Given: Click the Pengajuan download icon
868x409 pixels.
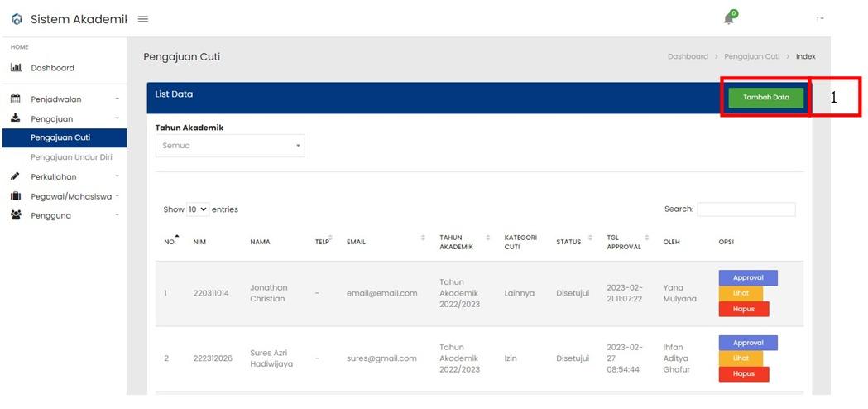Looking at the screenshot, I should tap(16, 118).
